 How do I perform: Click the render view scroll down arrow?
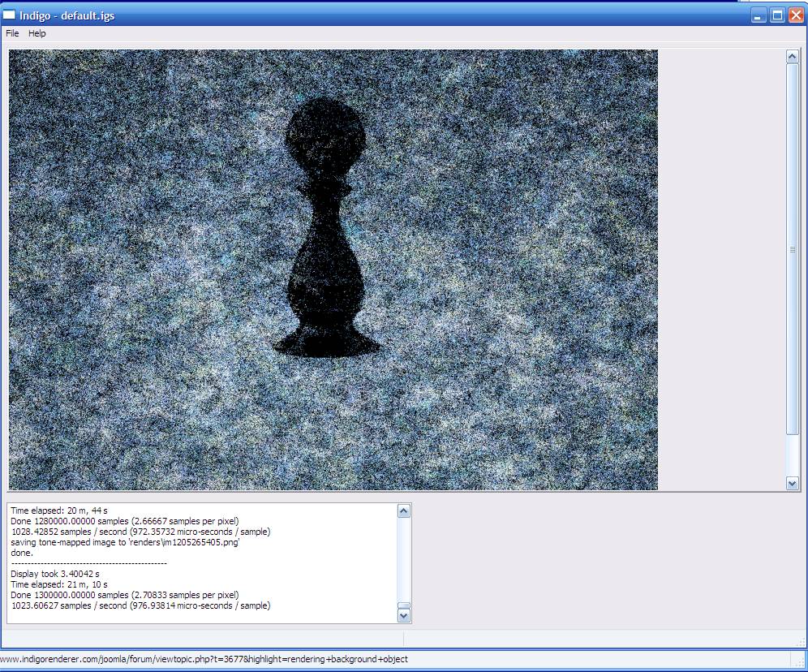tap(793, 483)
